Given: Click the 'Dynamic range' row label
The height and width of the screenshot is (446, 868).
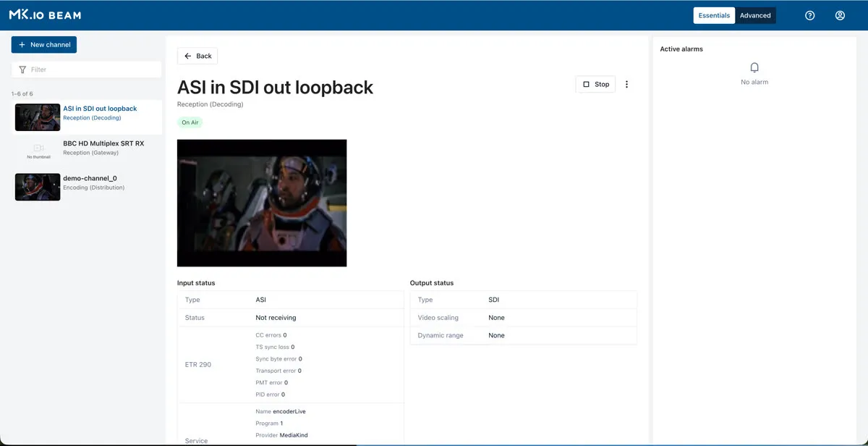Looking at the screenshot, I should click(441, 335).
